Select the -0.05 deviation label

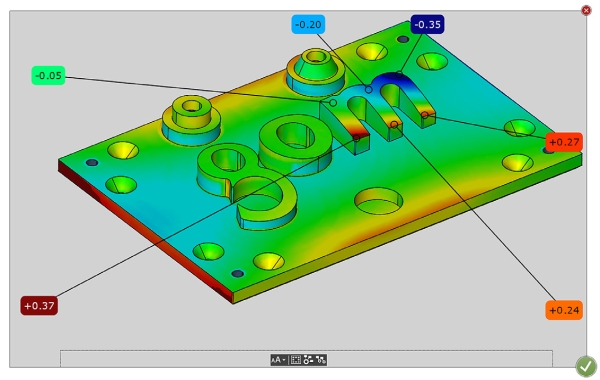(48, 75)
